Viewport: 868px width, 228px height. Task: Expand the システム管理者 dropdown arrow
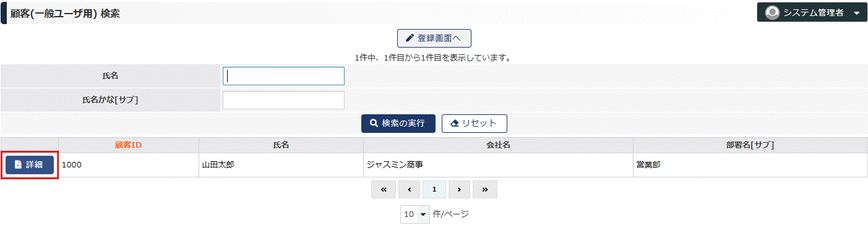856,13
